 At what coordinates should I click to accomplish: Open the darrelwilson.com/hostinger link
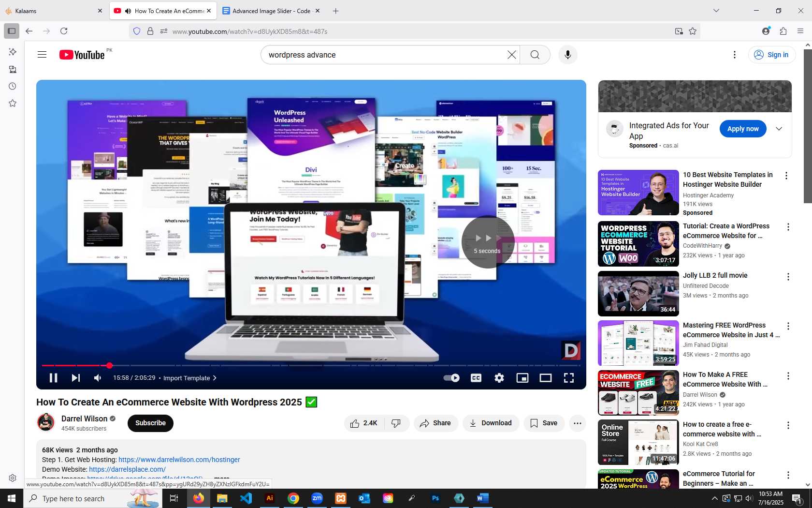(x=179, y=460)
